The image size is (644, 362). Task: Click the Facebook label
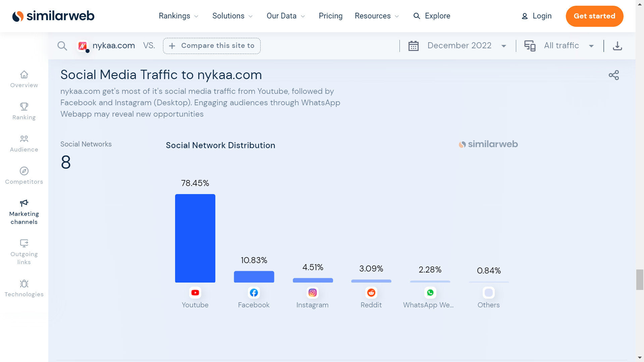pyautogui.click(x=254, y=305)
